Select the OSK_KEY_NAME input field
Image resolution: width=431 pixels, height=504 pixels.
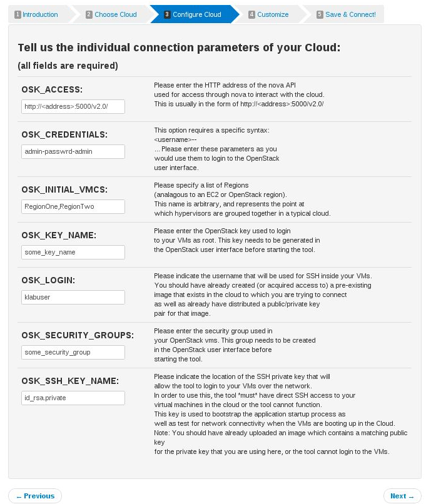pos(73,252)
